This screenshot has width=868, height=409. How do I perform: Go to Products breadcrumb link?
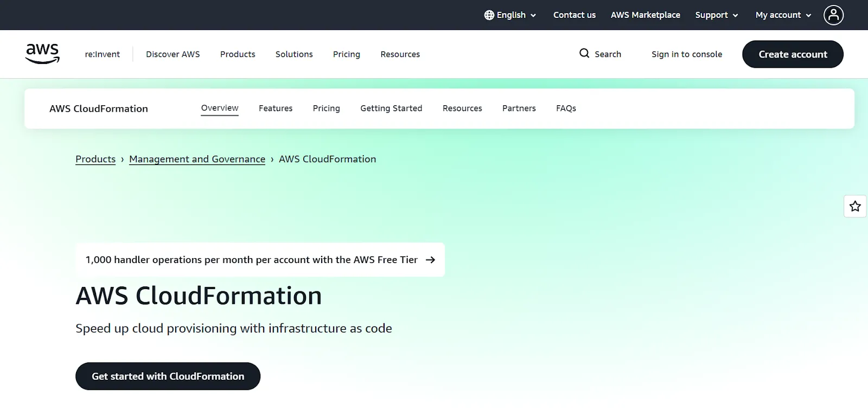click(95, 159)
